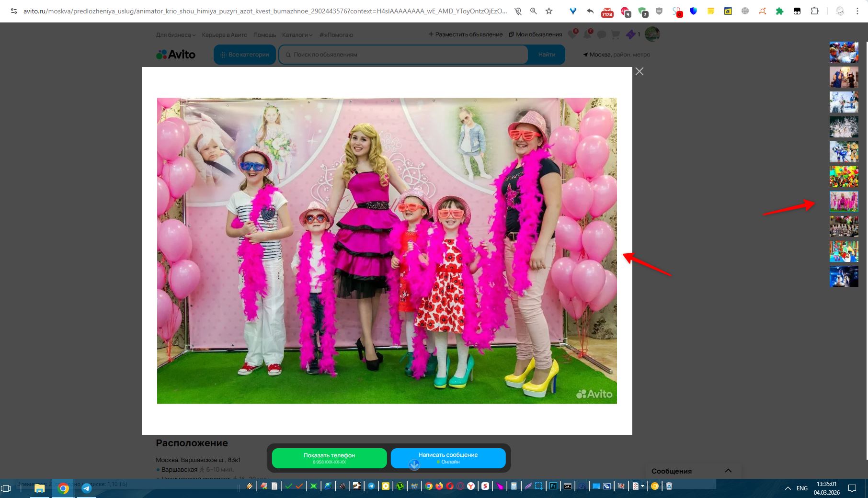Expand the Сообщения chat panel
Viewport: 868px width, 498px height.
point(728,471)
